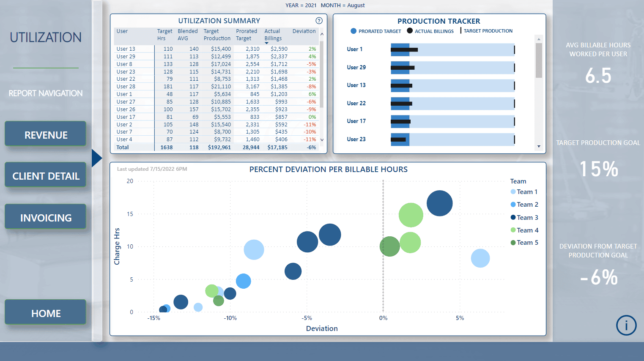The image size is (644, 361).
Task: Click the information icon in corner
Action: click(626, 325)
